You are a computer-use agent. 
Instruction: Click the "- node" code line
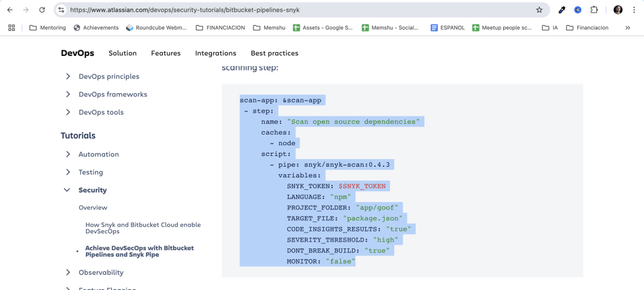[x=282, y=143]
